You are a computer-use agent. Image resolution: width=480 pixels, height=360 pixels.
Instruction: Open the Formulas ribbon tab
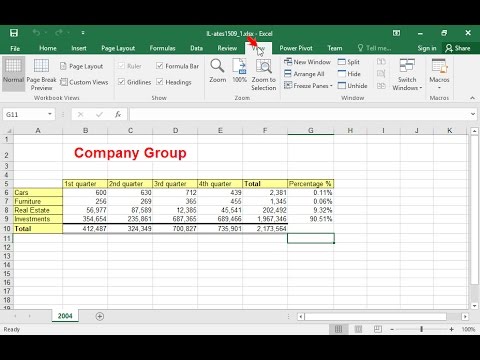tap(162, 48)
